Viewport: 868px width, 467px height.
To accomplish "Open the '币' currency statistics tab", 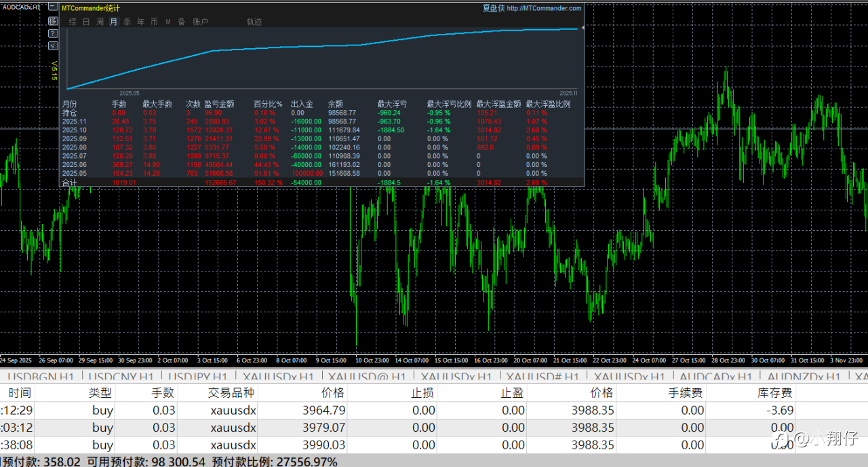I will tap(154, 22).
